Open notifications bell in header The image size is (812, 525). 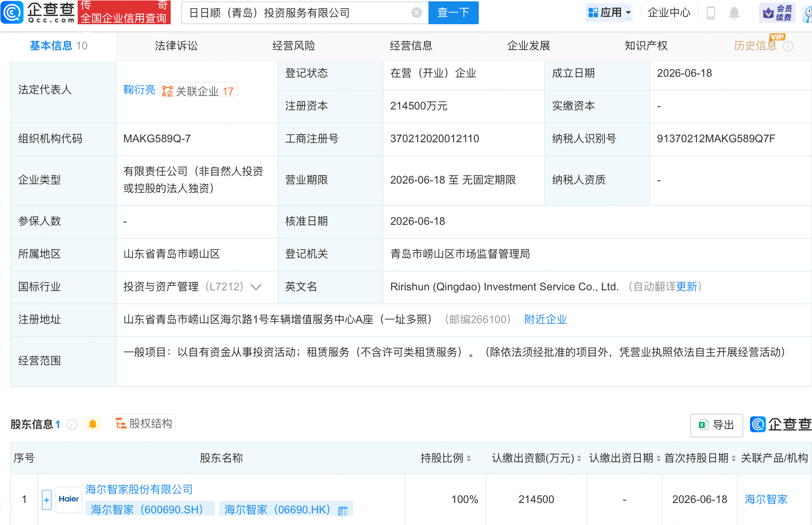click(x=734, y=13)
